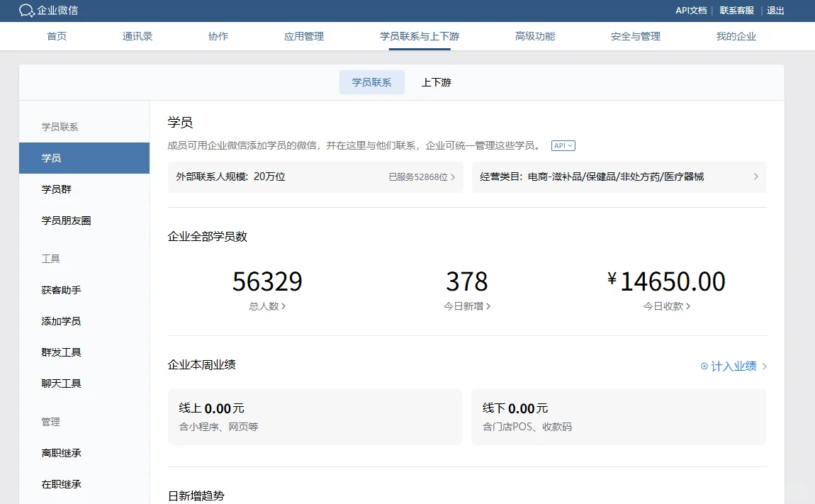Image resolution: width=815 pixels, height=504 pixels.
Task: Click 退出 to log out
Action: click(x=775, y=11)
